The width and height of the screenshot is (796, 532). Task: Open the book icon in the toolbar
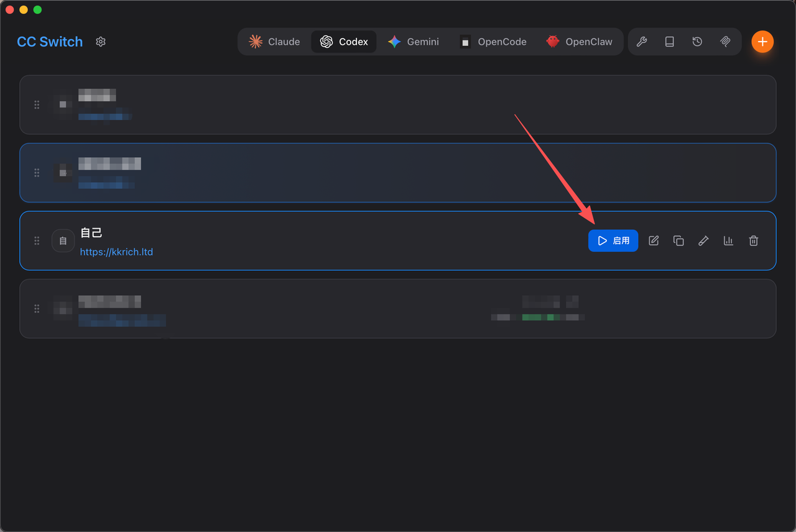670,42
